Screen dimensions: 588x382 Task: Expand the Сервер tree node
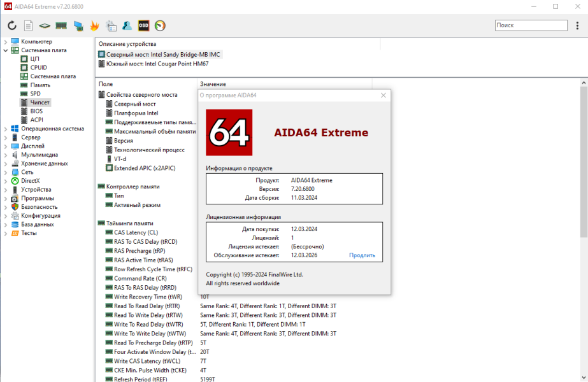[x=5, y=138]
